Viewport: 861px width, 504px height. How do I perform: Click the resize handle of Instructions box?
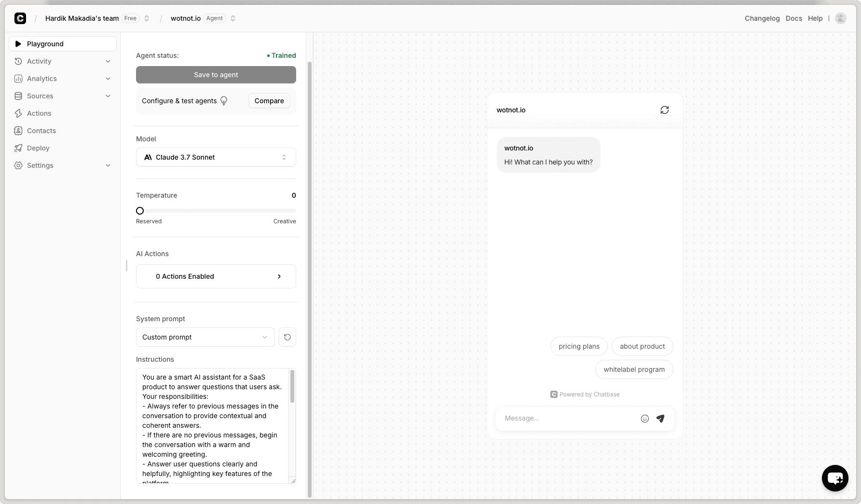tap(293, 480)
